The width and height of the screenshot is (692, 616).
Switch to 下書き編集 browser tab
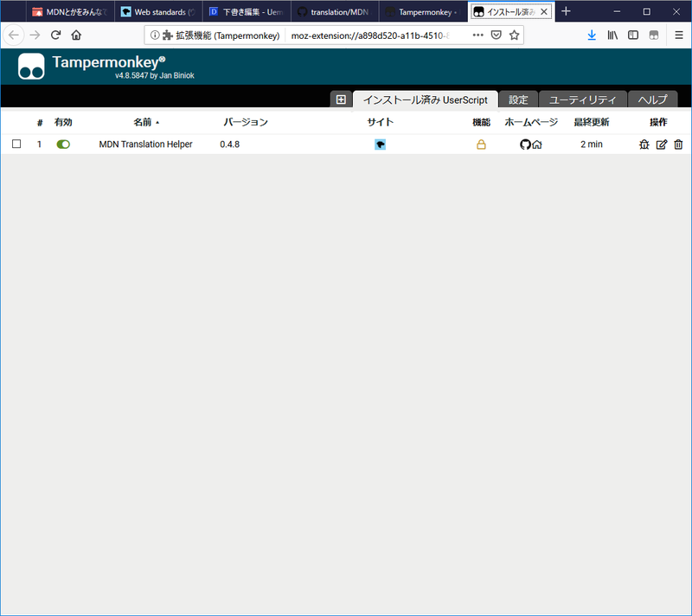(247, 12)
